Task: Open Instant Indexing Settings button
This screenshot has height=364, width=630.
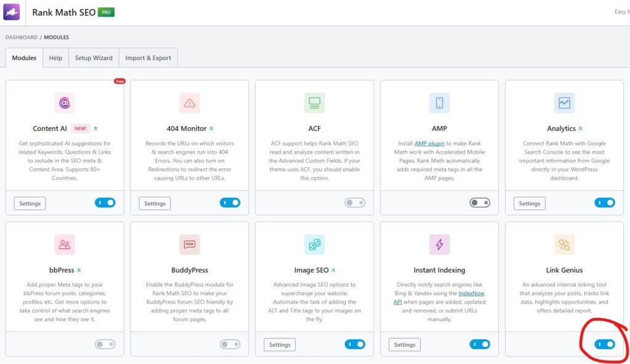Action: coord(405,345)
